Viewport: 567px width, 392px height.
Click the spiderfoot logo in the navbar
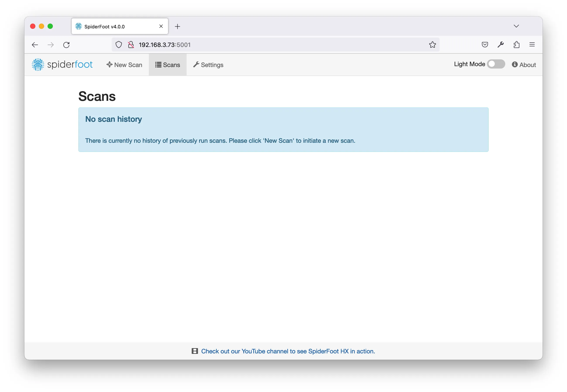click(x=62, y=65)
